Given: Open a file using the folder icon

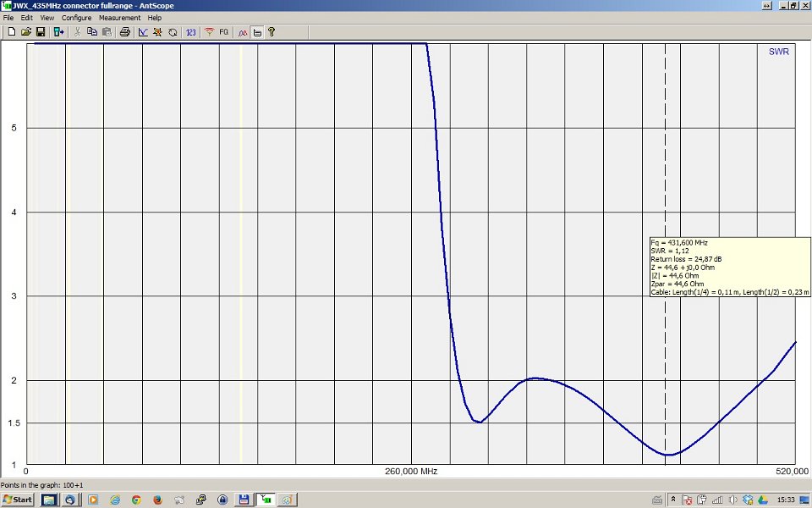Looking at the screenshot, I should pos(26,32).
